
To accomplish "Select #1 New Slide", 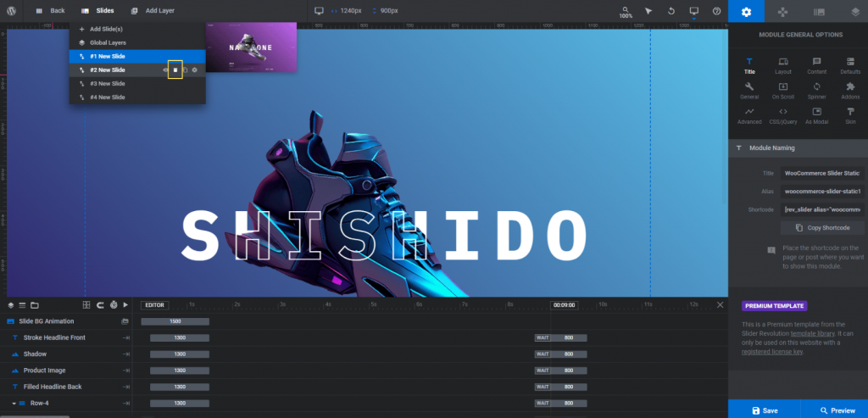I will (x=137, y=57).
